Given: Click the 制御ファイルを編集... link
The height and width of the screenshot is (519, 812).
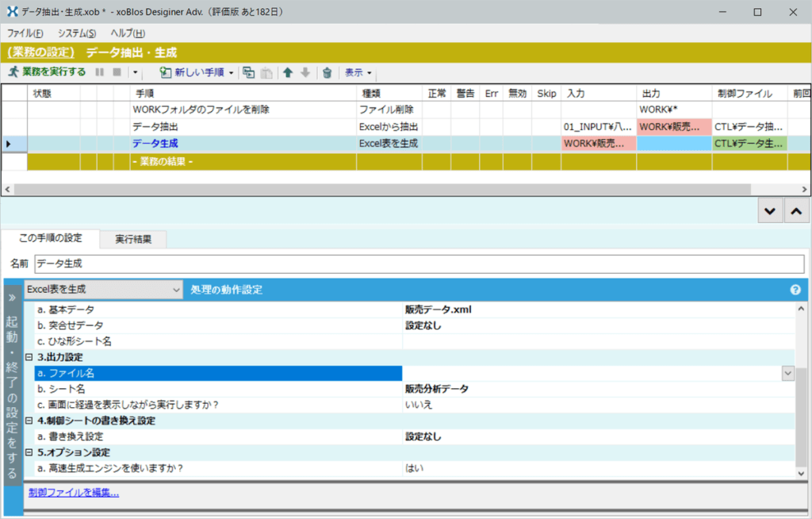Looking at the screenshot, I should coord(74,493).
